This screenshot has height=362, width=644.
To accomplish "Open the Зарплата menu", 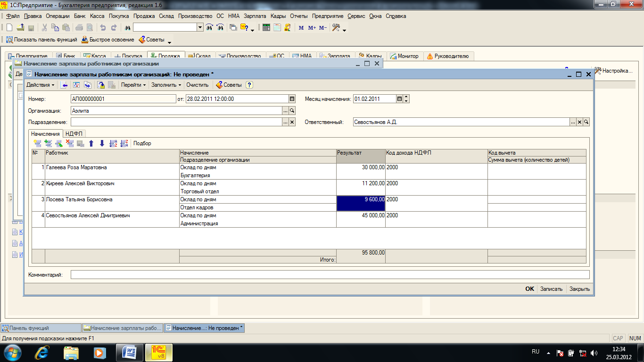I will (x=255, y=16).
